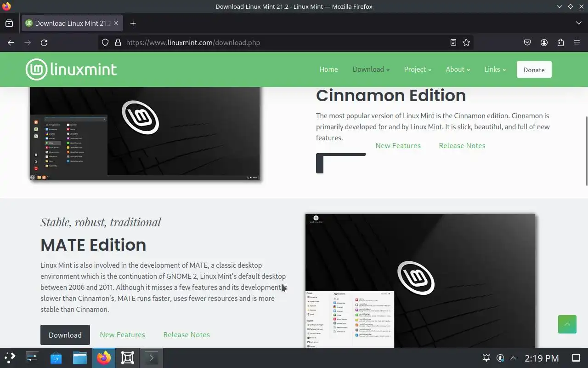Click the Cinnamon desktop screenshot
Screen dimensions: 588x368
(x=145, y=133)
